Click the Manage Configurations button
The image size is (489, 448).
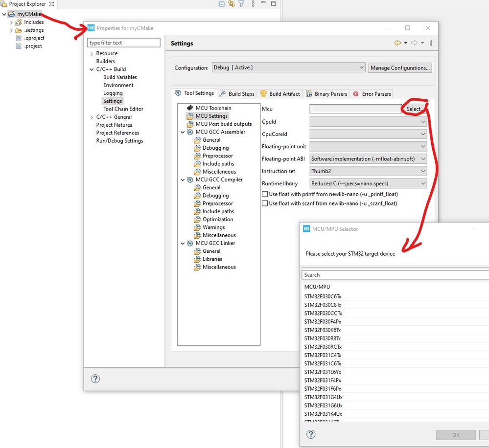click(400, 67)
